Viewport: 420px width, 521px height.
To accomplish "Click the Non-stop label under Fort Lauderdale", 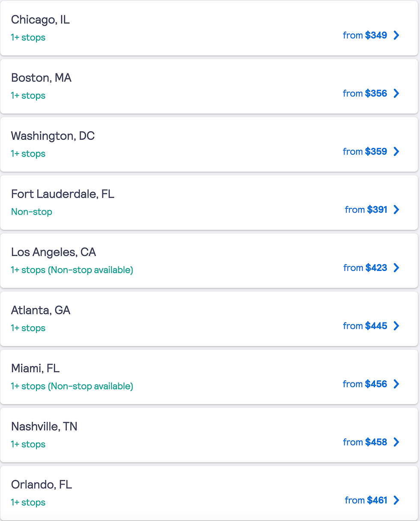I will click(32, 212).
